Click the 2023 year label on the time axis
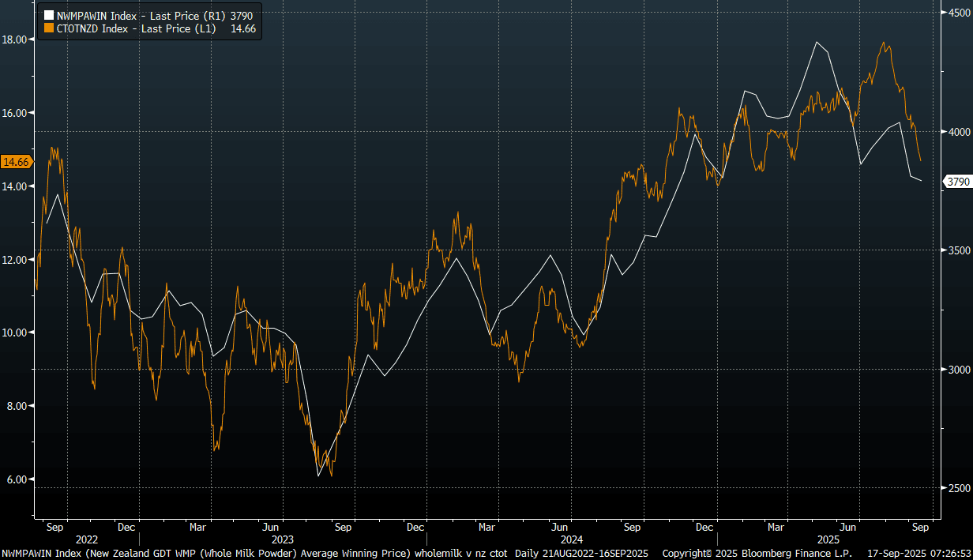Viewport: 973px width, 560px height. pos(271,539)
